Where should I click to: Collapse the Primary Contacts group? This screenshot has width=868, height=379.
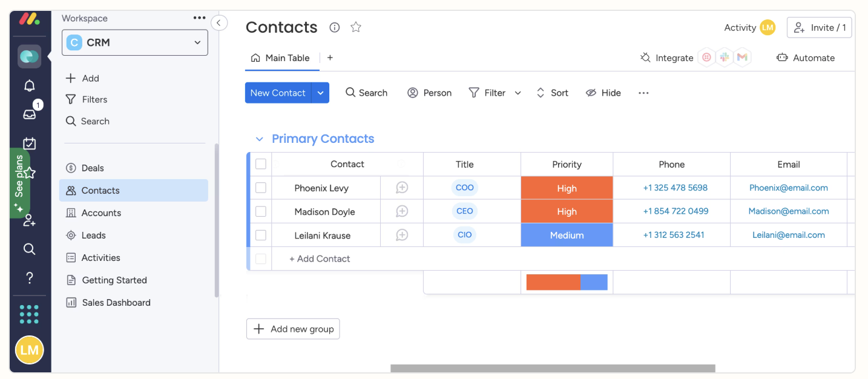point(260,139)
